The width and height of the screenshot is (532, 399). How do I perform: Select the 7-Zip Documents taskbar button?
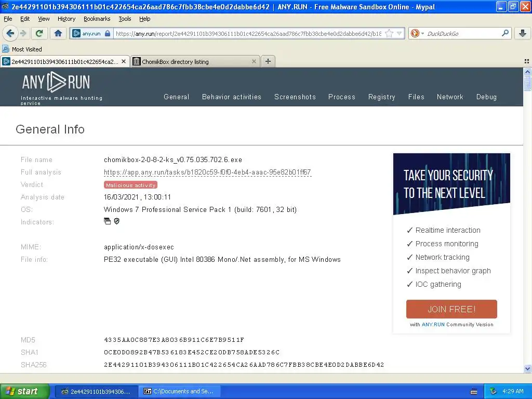coord(180,391)
